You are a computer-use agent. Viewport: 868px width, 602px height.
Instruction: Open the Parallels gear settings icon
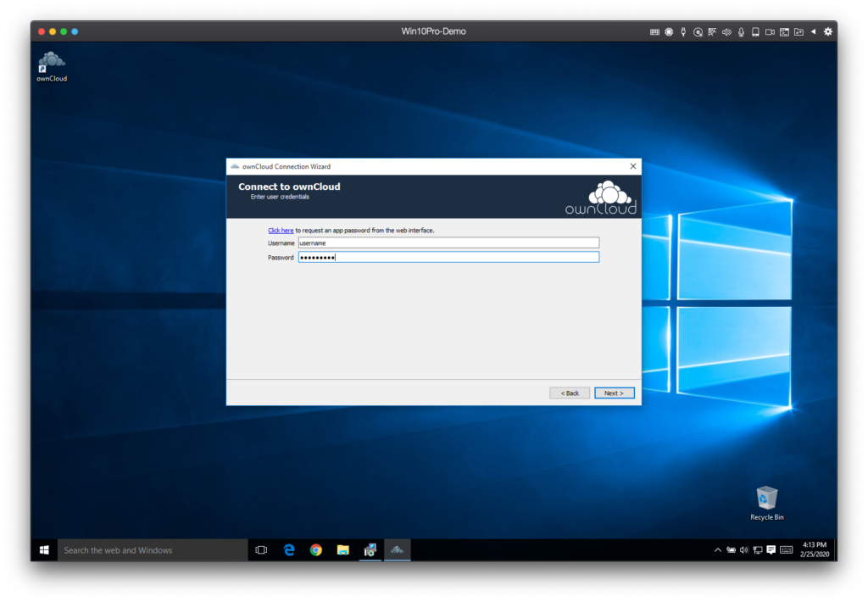[828, 31]
